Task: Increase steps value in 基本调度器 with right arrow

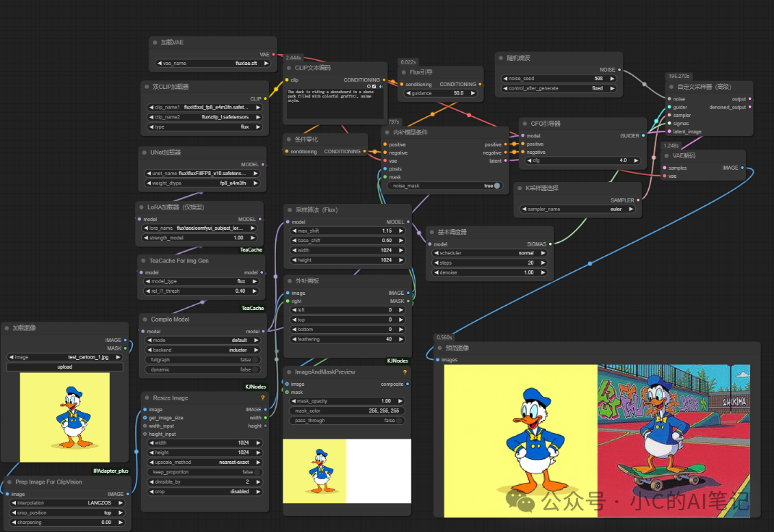Action: tap(543, 263)
